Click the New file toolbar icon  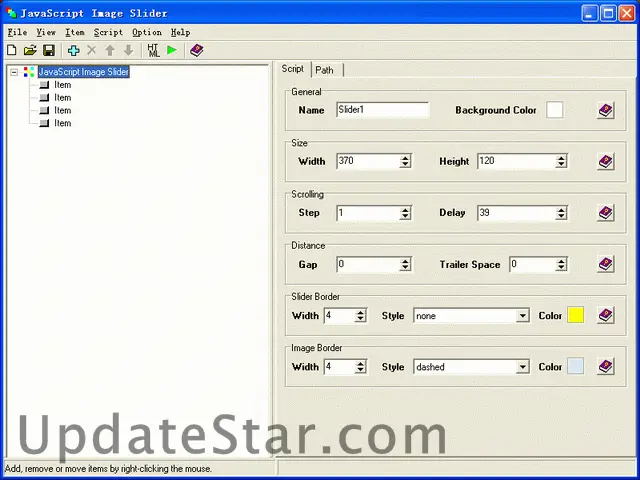coord(12,50)
